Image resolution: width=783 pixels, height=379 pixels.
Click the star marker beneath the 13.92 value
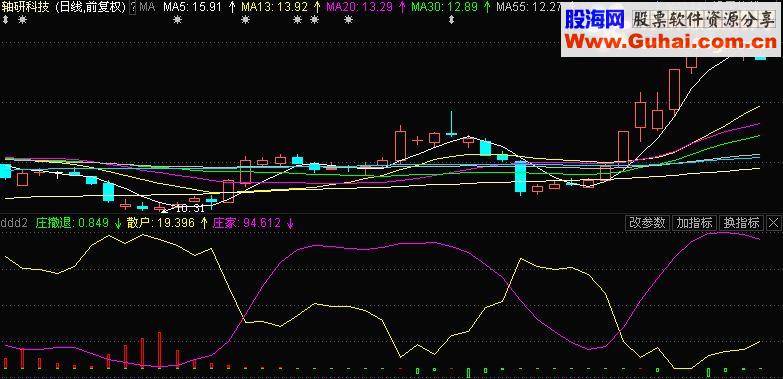click(298, 20)
